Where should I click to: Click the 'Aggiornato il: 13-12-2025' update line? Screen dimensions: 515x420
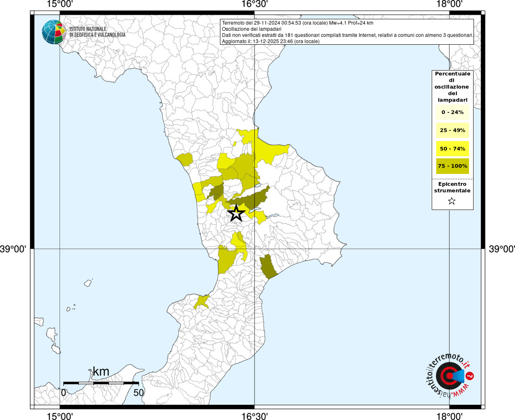point(270,41)
